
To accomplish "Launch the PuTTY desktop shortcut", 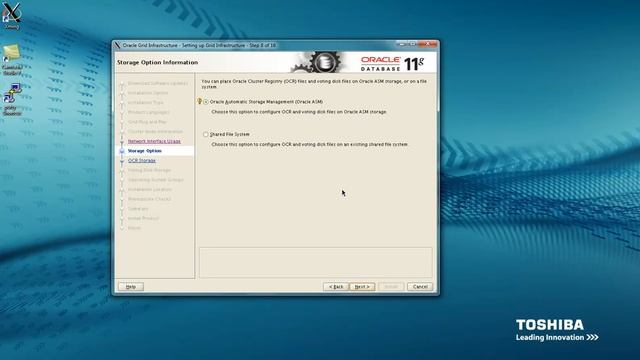I will click(x=12, y=100).
